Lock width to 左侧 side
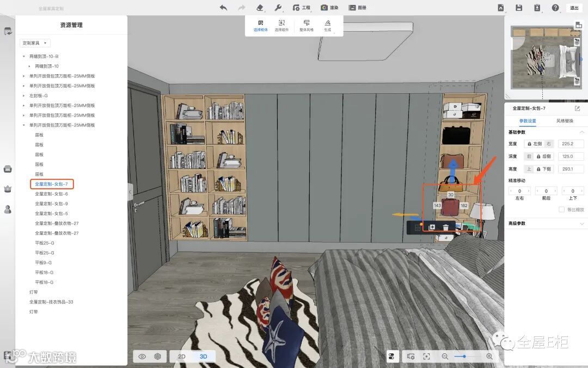 coord(535,144)
